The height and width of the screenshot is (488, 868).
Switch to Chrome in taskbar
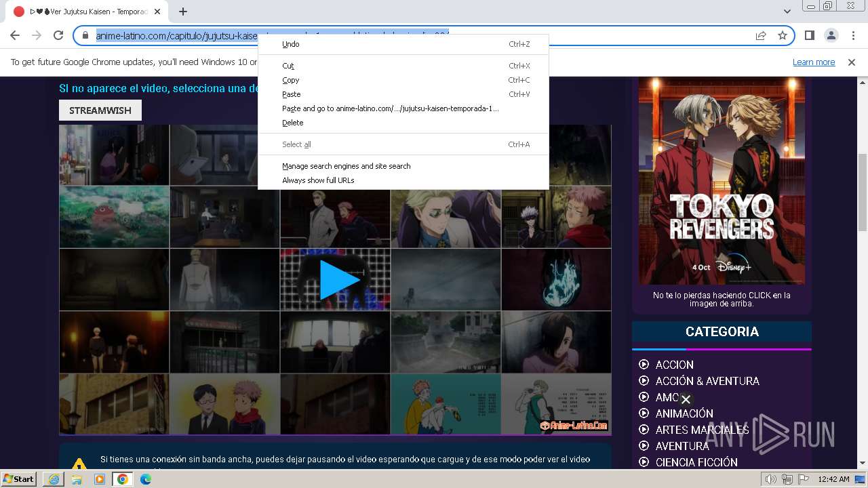coord(122,479)
